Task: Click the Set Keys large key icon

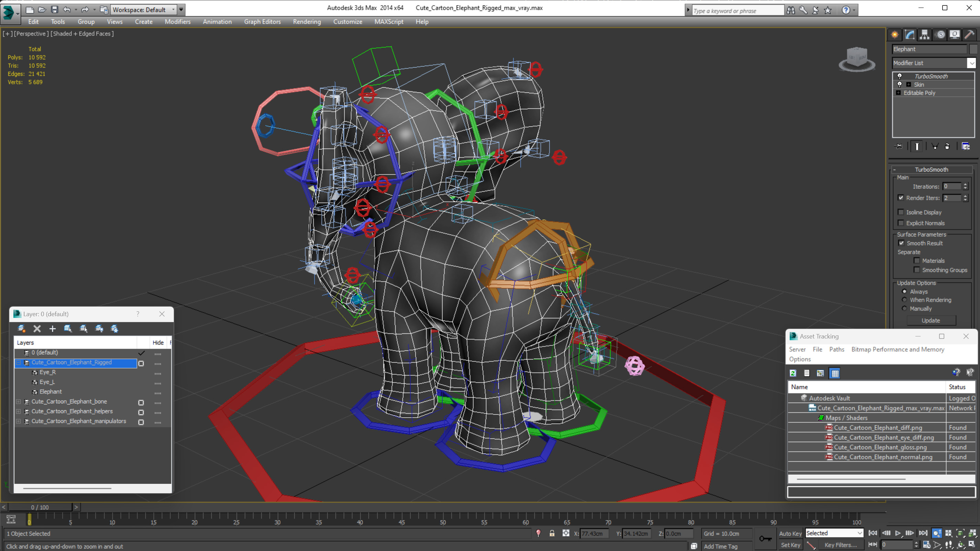Action: (x=765, y=538)
